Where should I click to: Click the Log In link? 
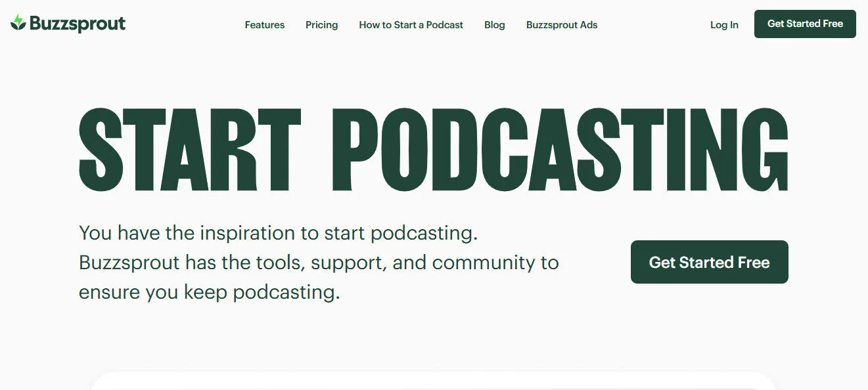pos(723,25)
